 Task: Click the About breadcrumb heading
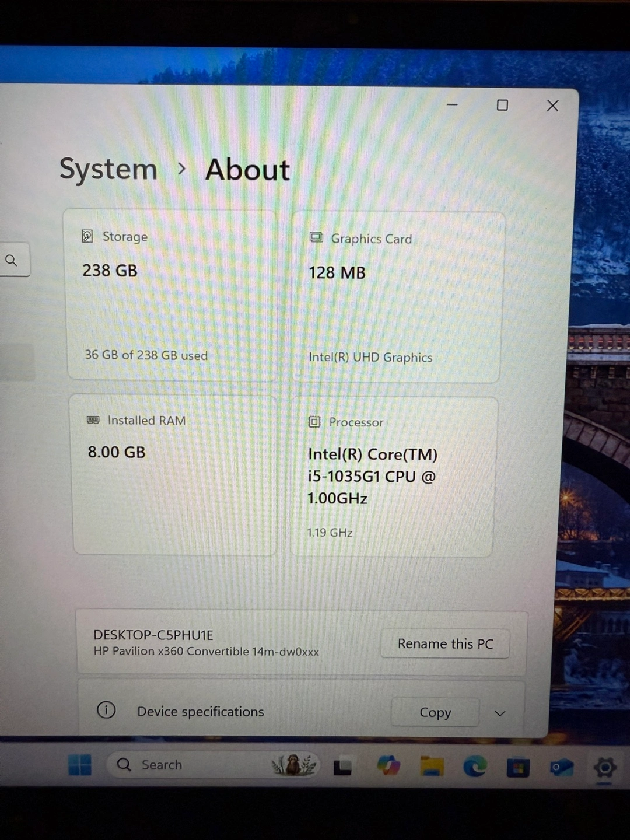[x=247, y=170]
